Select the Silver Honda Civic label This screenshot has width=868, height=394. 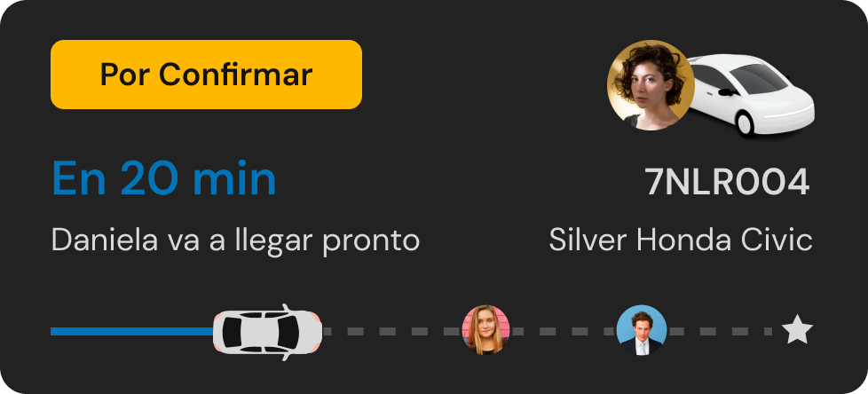tap(681, 240)
